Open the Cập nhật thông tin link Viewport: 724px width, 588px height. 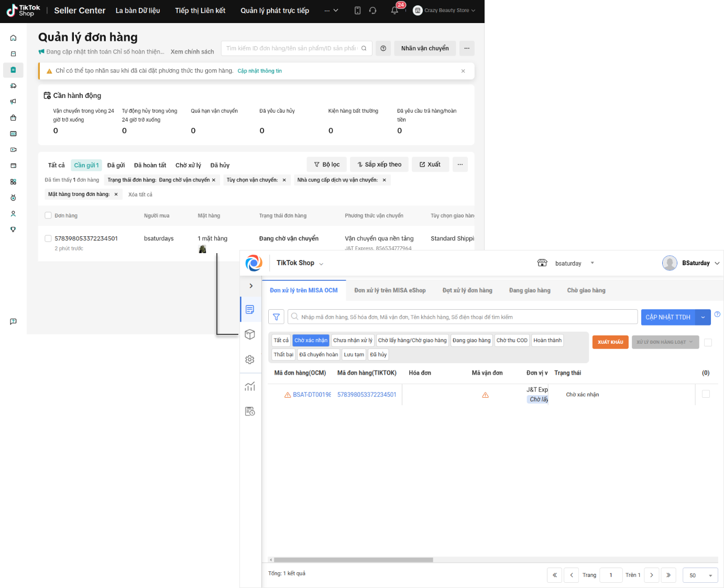[259, 71]
